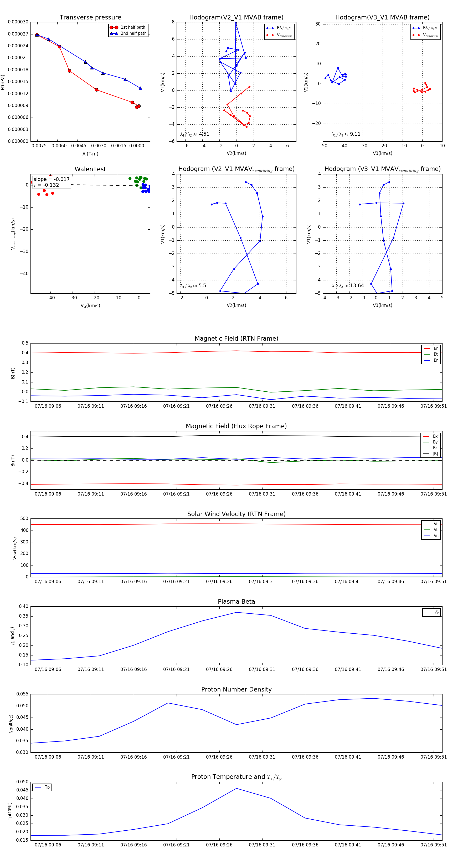
Task: Click the 'r = -0.132' annotation
Action: (x=47, y=185)
